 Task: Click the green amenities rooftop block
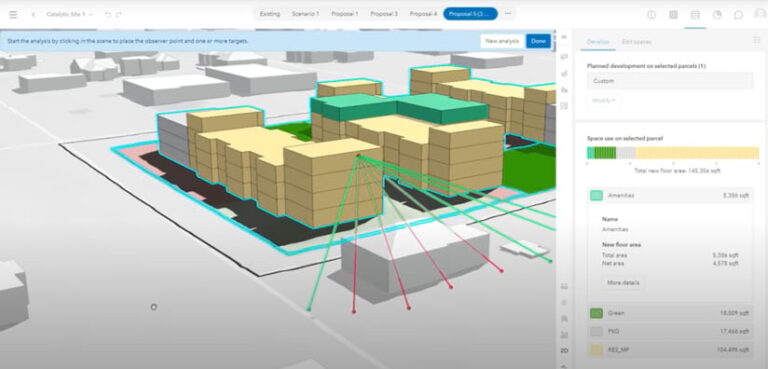tap(399, 108)
